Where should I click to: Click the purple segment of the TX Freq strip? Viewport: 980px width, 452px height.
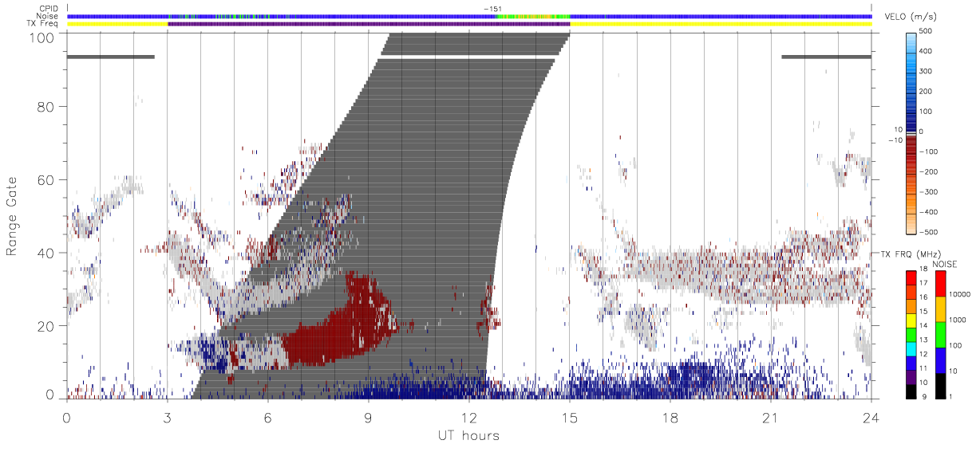pos(369,25)
